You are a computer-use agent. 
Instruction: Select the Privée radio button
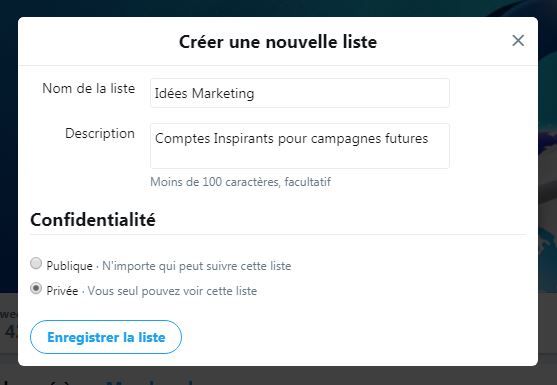click(x=36, y=288)
